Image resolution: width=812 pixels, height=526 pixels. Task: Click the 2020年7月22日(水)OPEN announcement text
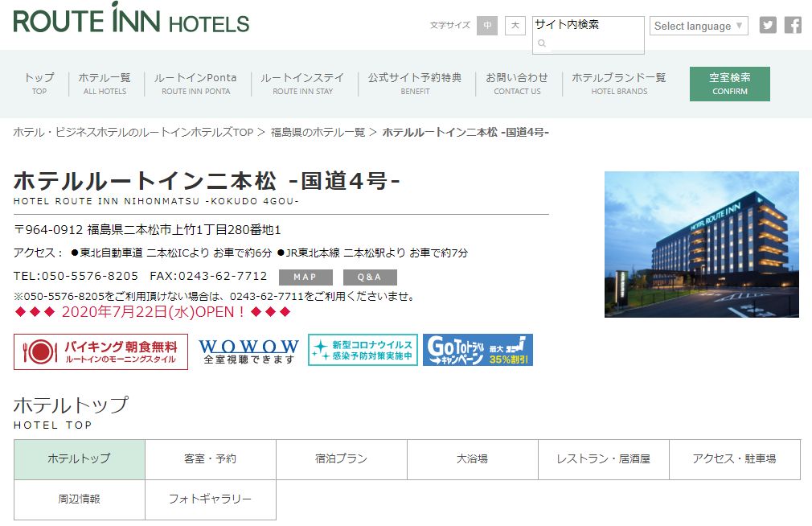click(153, 312)
